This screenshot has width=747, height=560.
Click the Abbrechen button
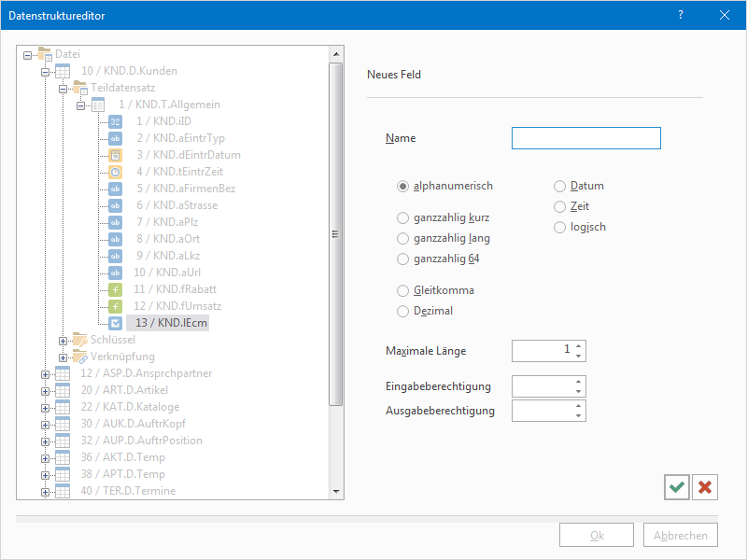(681, 536)
